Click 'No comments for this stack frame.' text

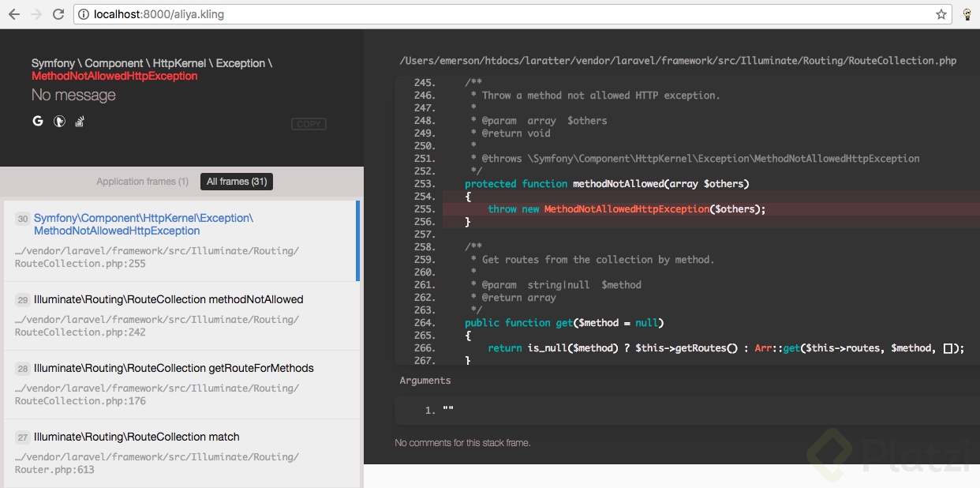point(462,443)
